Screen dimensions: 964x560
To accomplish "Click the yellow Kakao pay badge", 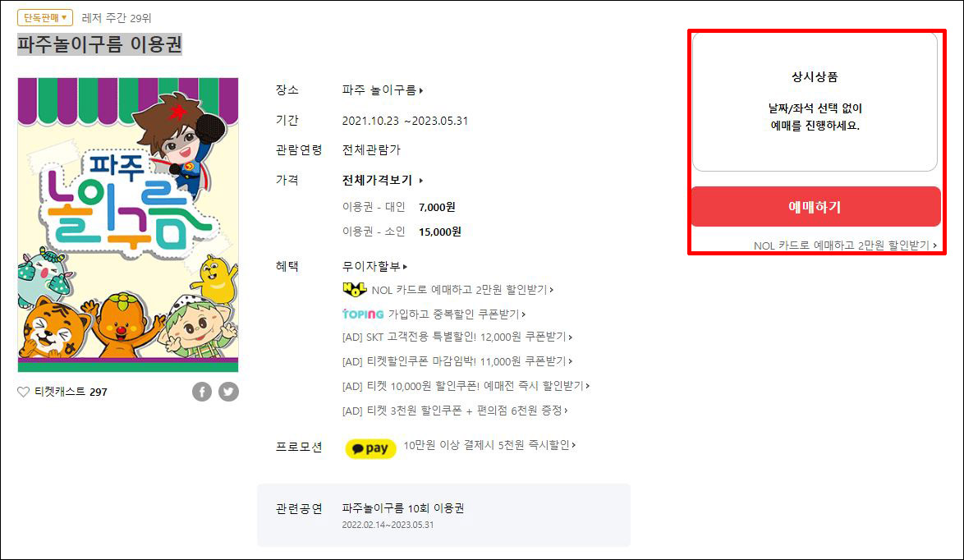I will pyautogui.click(x=370, y=448).
